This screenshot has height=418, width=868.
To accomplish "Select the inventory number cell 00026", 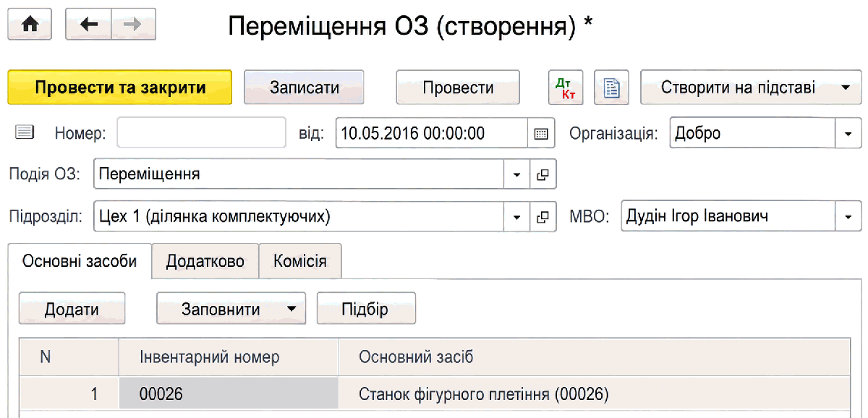I will pos(229,394).
